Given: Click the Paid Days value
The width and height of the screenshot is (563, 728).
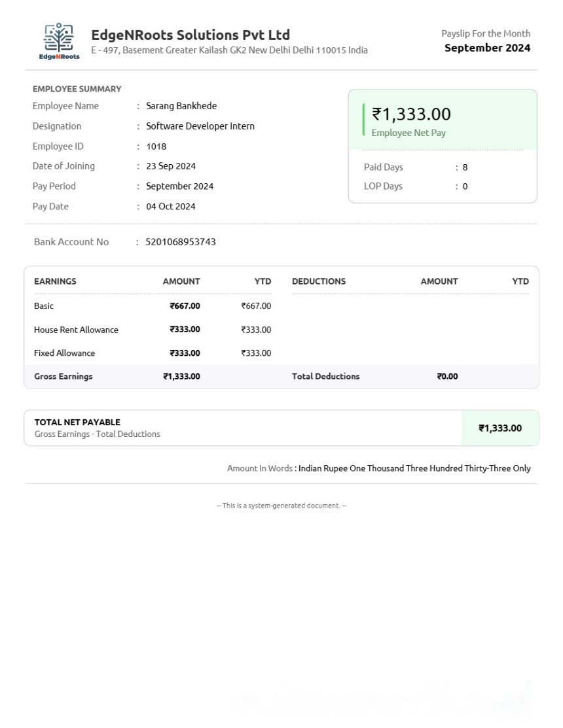Looking at the screenshot, I should [x=465, y=167].
